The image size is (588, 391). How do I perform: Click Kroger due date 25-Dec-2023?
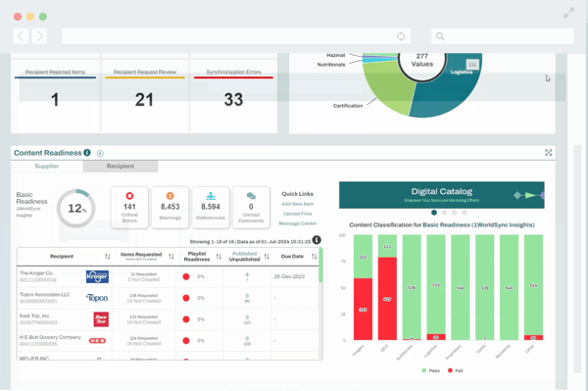coord(289,276)
